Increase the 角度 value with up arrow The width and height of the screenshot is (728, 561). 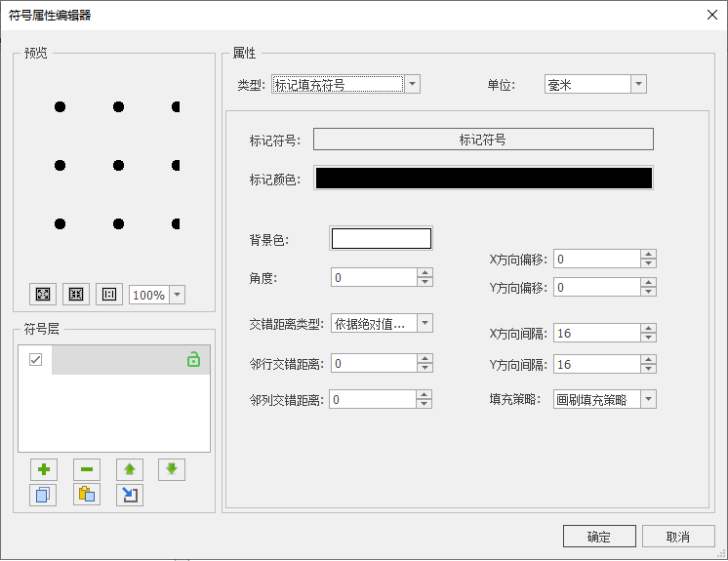coord(425,273)
